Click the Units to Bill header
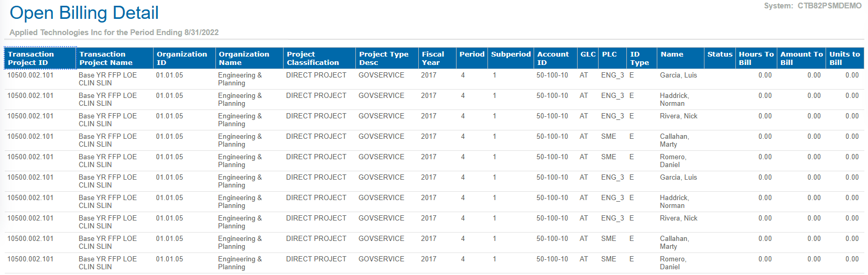This screenshot has height=275, width=868. [844, 58]
